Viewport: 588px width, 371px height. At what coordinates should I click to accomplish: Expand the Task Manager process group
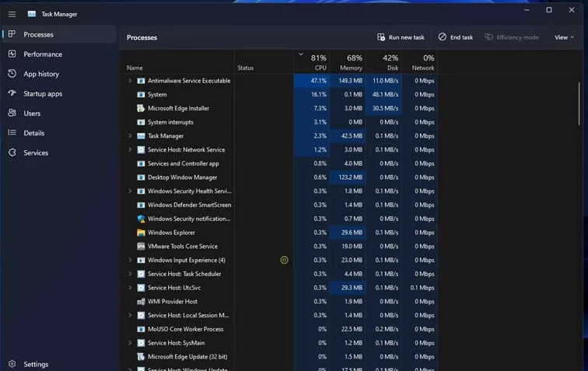130,136
